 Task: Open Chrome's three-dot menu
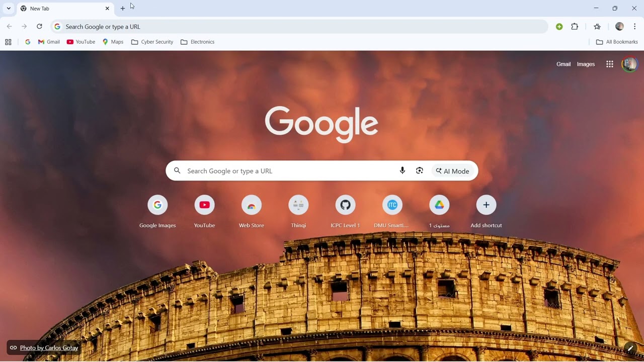(635, 27)
